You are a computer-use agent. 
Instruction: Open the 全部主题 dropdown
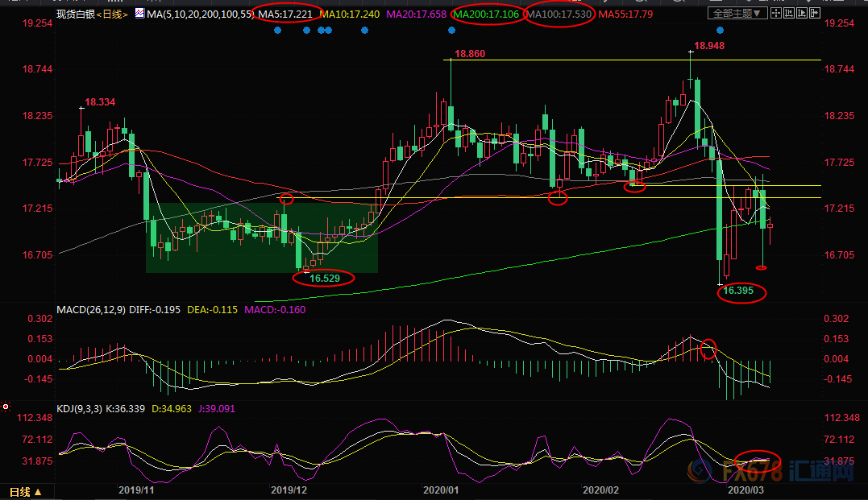(733, 14)
